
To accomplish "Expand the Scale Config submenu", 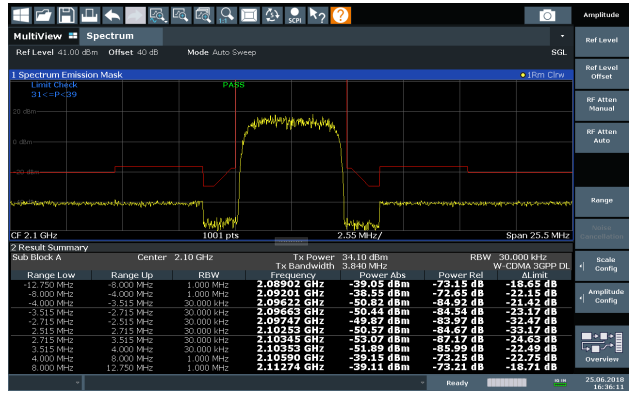I will click(602, 264).
